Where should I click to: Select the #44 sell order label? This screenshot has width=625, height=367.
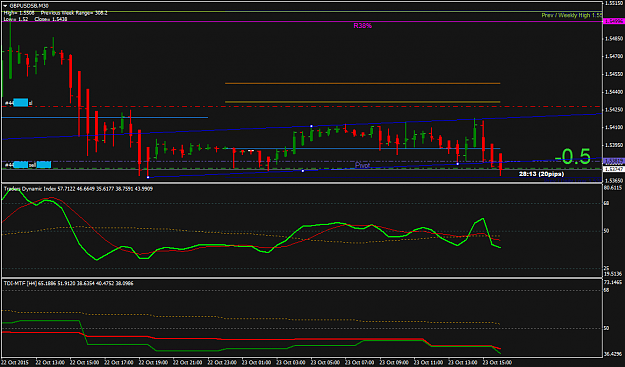click(28, 165)
